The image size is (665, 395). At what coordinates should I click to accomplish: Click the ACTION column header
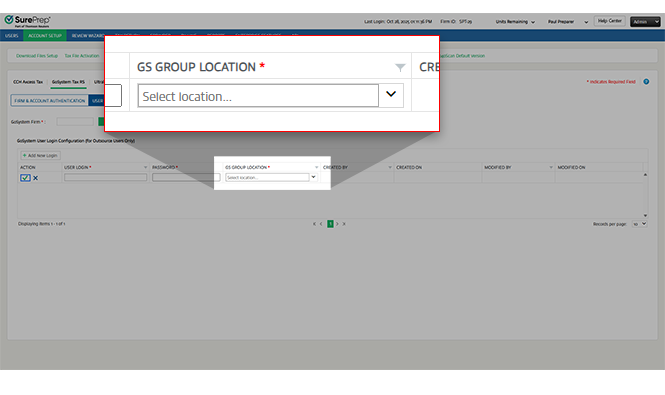(x=28, y=168)
